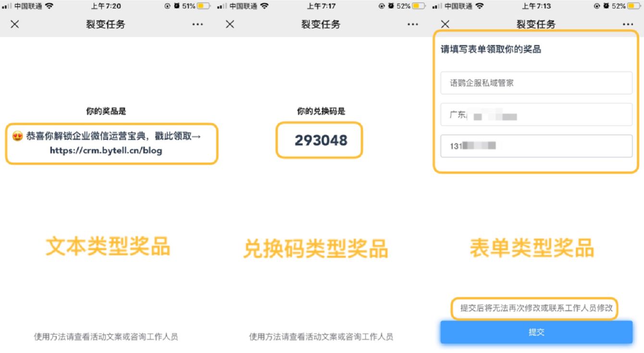This screenshot has width=644, height=353.
Task: Open the https://crm.bytell.cn/blog link
Action: pyautogui.click(x=106, y=151)
